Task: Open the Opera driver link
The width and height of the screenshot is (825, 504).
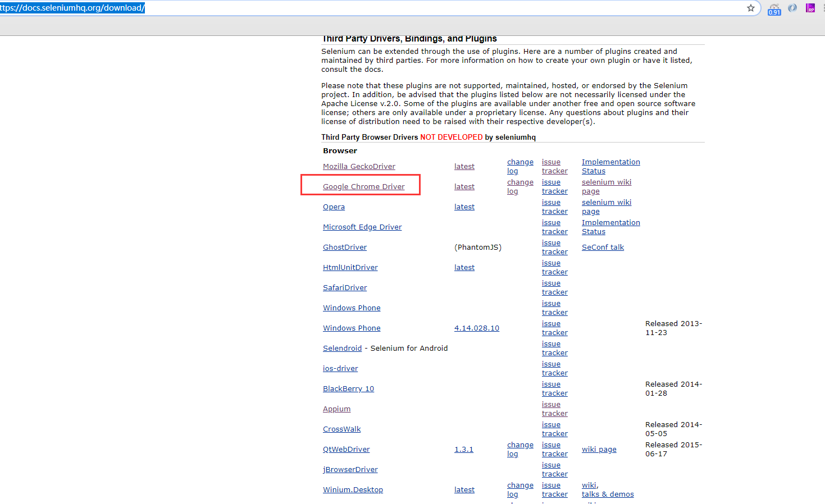Action: pyautogui.click(x=334, y=207)
